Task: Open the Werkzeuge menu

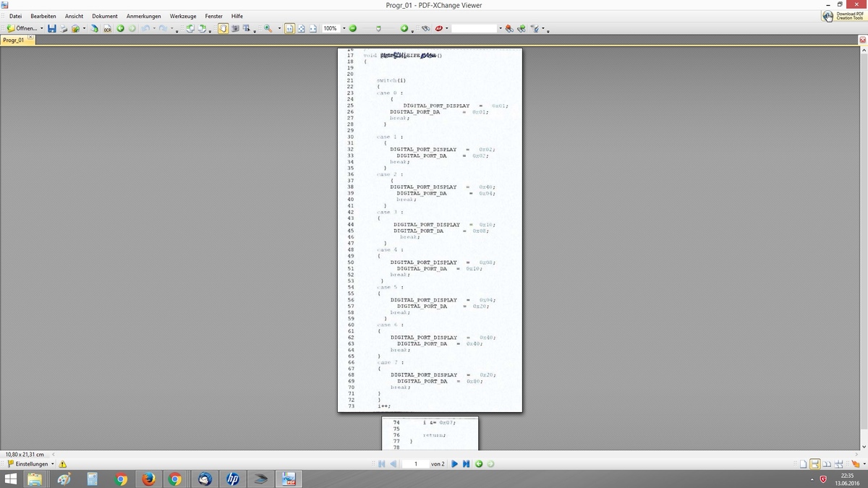Action: tap(183, 16)
